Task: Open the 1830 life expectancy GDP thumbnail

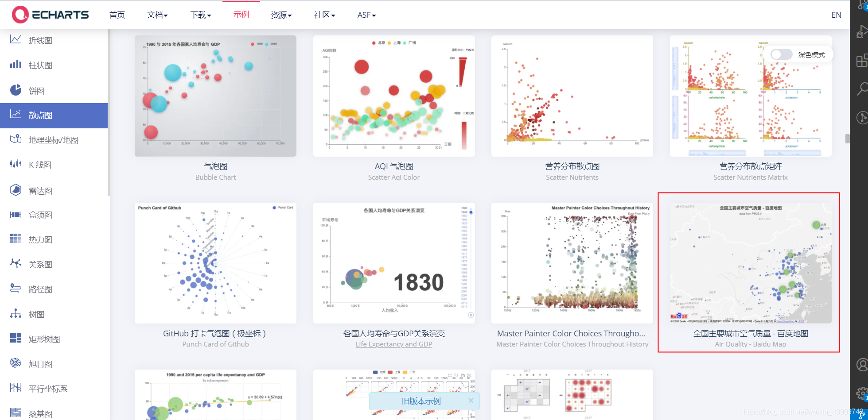Action: 394,263
